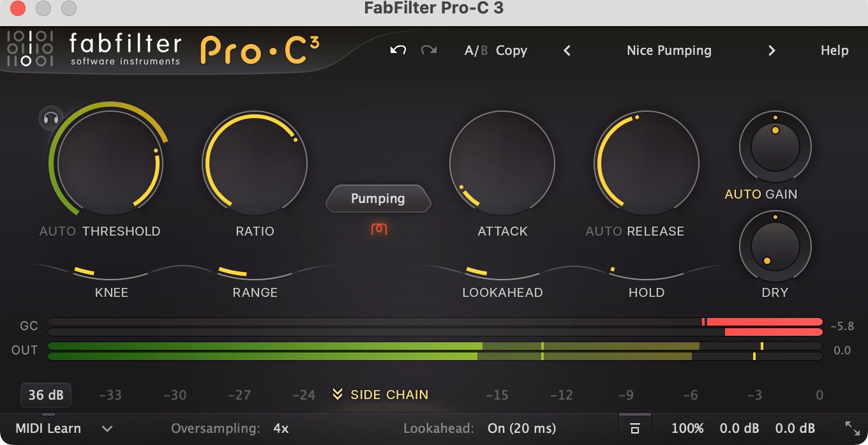Expand the Side Chain section
The width and height of the screenshot is (868, 445).
380,395
